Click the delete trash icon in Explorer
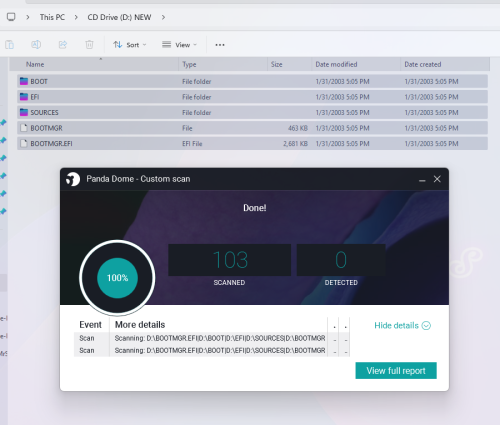This screenshot has width=500, height=425. coord(89,44)
